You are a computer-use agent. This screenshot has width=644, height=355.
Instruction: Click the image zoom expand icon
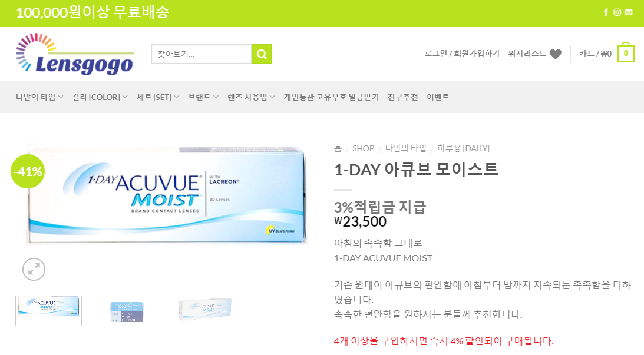(x=34, y=269)
